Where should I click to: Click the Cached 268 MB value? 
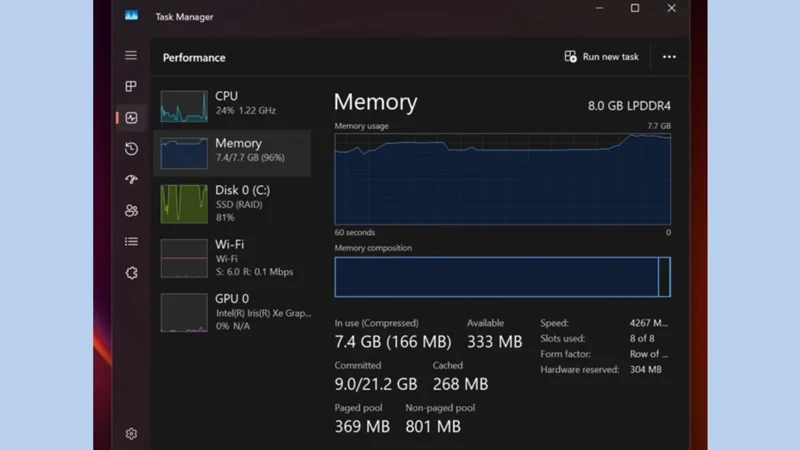click(460, 384)
